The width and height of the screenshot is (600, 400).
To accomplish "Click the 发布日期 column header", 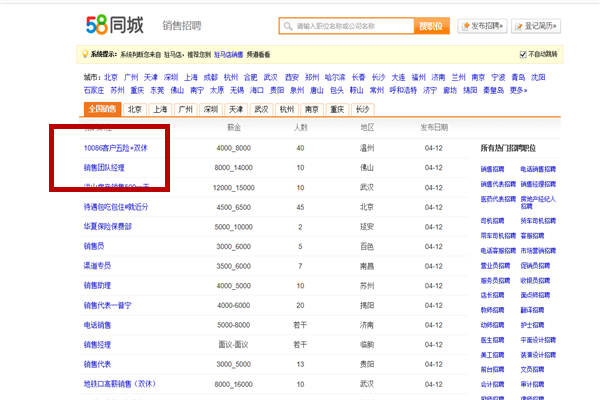I will (434, 127).
